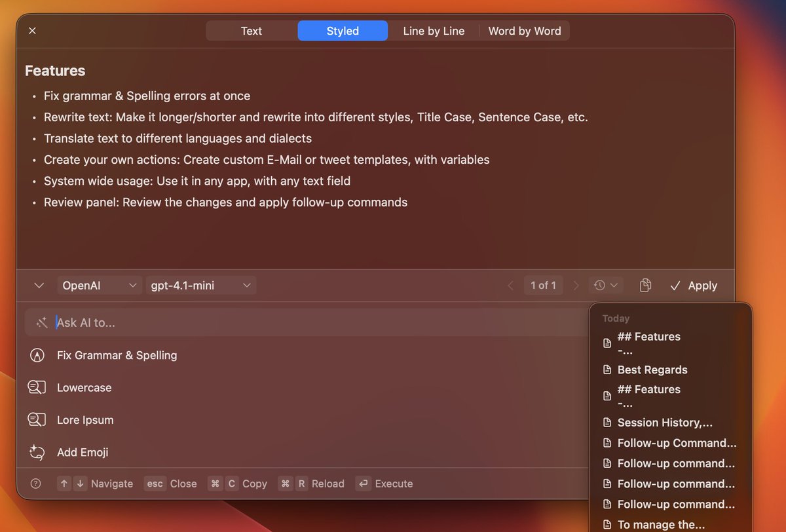Open help question mark icon

point(36,484)
